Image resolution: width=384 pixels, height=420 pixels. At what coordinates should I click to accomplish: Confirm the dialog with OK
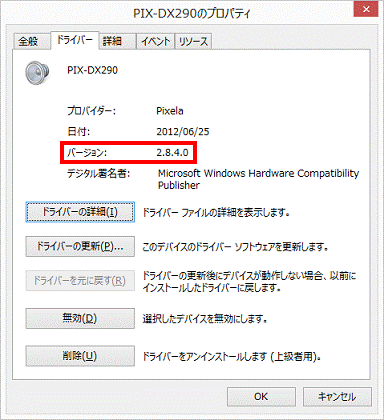click(x=261, y=397)
